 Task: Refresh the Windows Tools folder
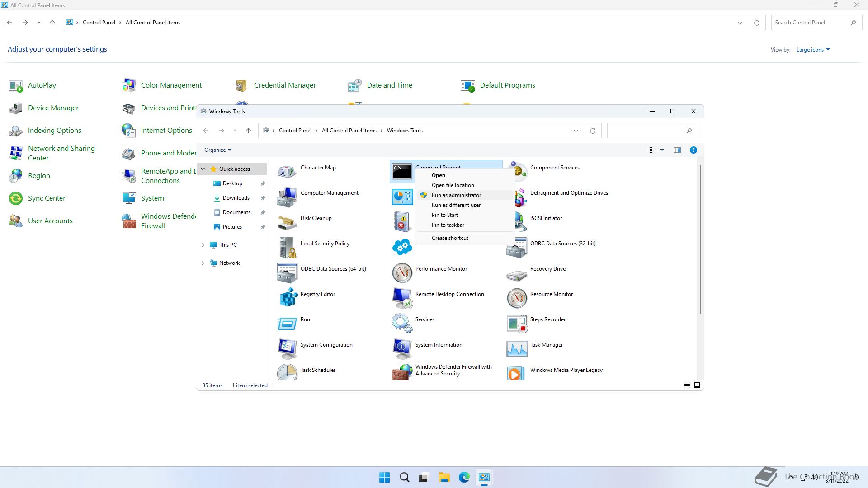[593, 131]
